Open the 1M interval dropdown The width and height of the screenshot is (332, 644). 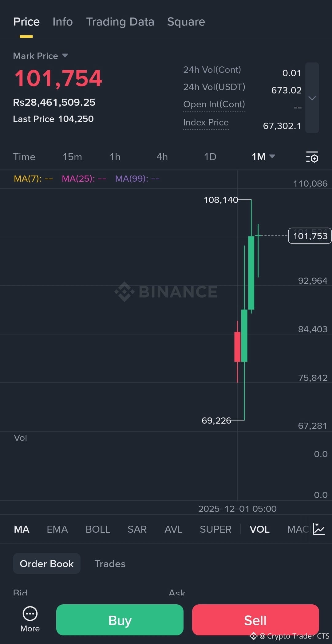[263, 157]
